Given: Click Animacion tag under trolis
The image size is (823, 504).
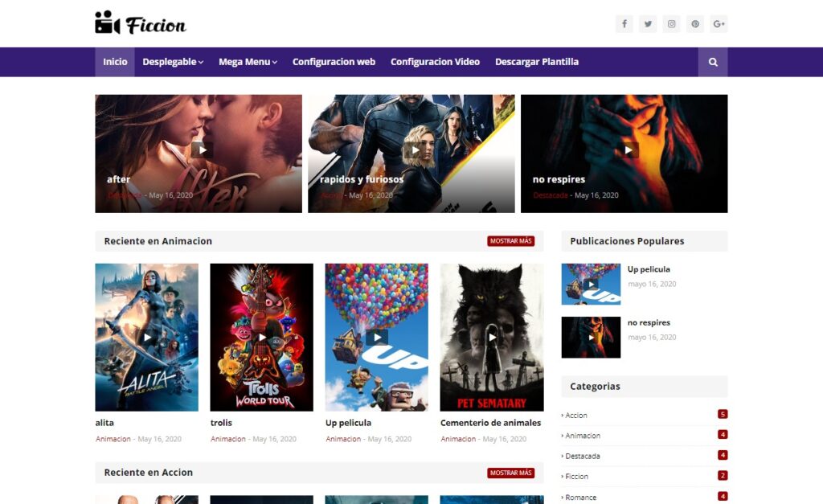Looking at the screenshot, I should point(227,439).
